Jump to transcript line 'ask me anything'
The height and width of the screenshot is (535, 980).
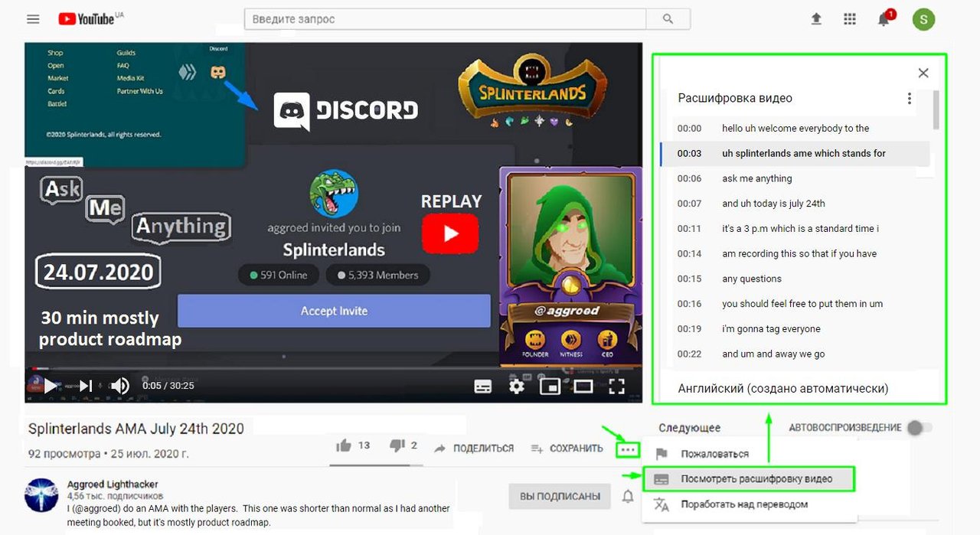click(x=795, y=179)
